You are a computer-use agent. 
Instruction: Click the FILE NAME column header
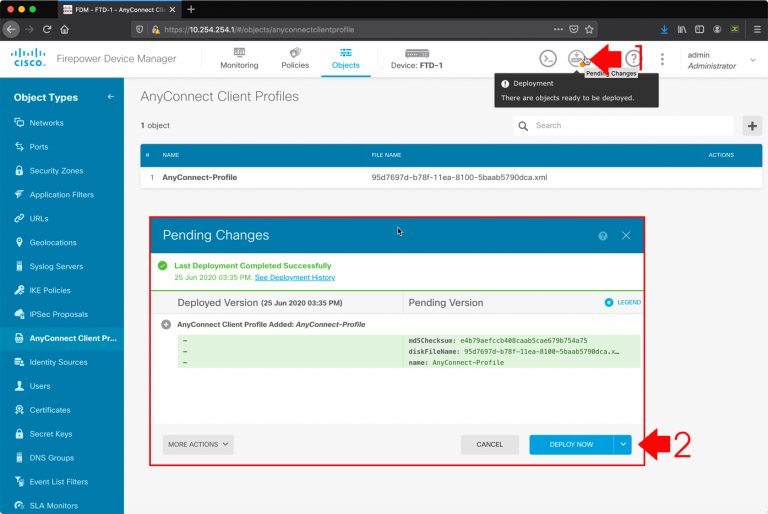click(x=386, y=155)
